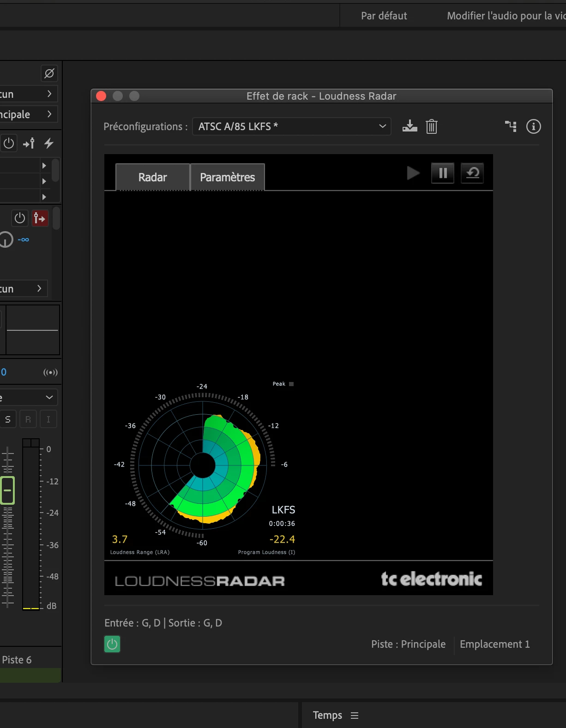Image resolution: width=566 pixels, height=728 pixels.
Task: Expand the input routing chevron ending in 'cun'
Action: click(49, 94)
